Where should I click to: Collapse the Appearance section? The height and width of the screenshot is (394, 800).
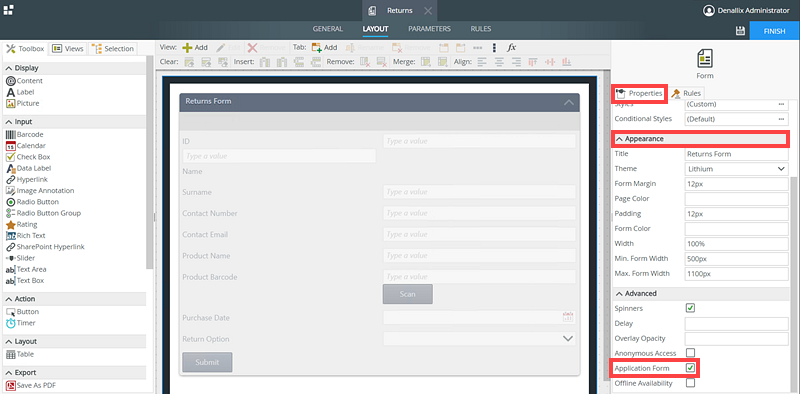[700, 139]
